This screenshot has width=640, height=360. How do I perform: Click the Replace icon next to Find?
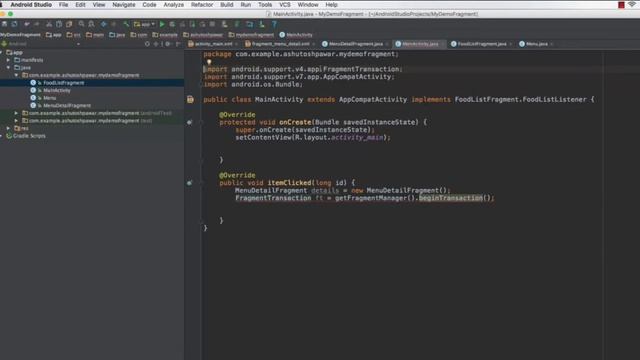[x=91, y=24]
